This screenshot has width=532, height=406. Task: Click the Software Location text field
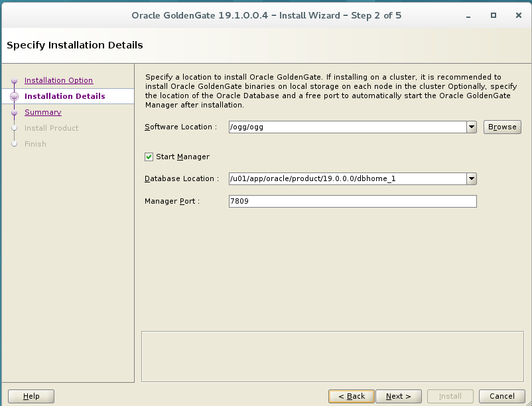348,127
